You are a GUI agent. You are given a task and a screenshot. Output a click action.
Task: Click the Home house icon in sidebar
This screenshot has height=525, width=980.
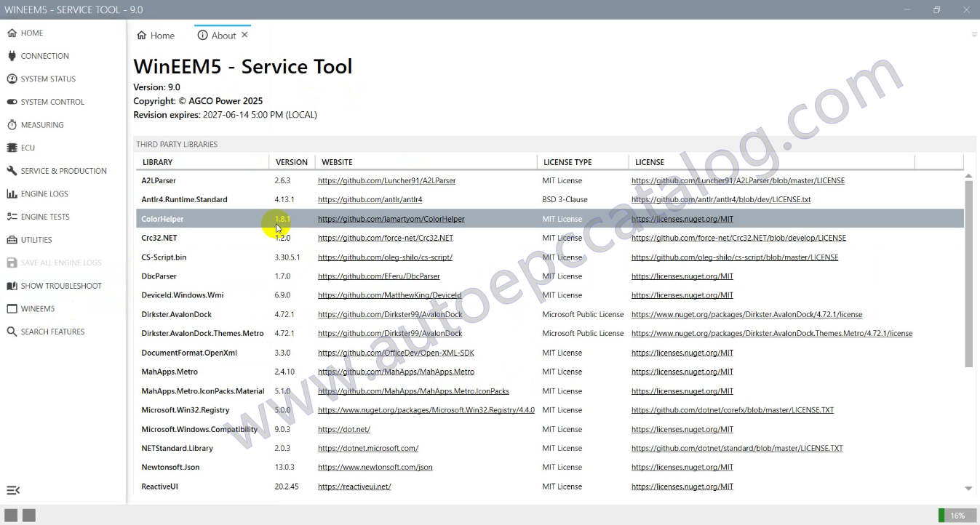(x=12, y=33)
